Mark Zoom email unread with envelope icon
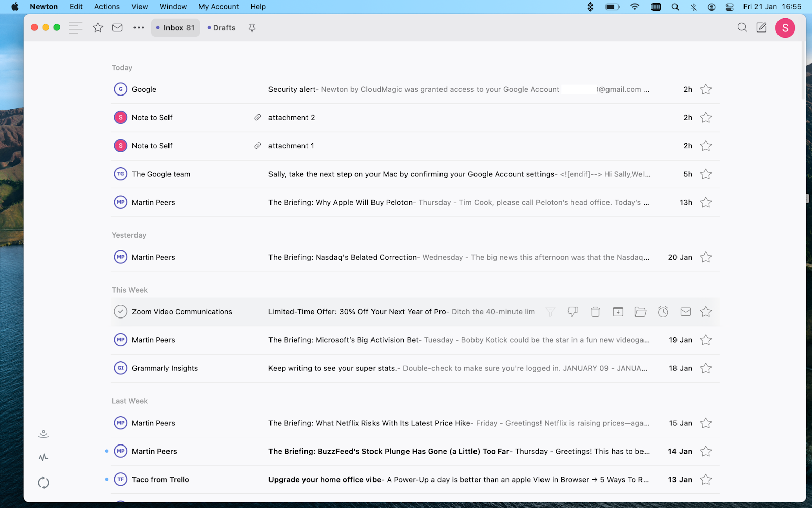 pyautogui.click(x=685, y=312)
